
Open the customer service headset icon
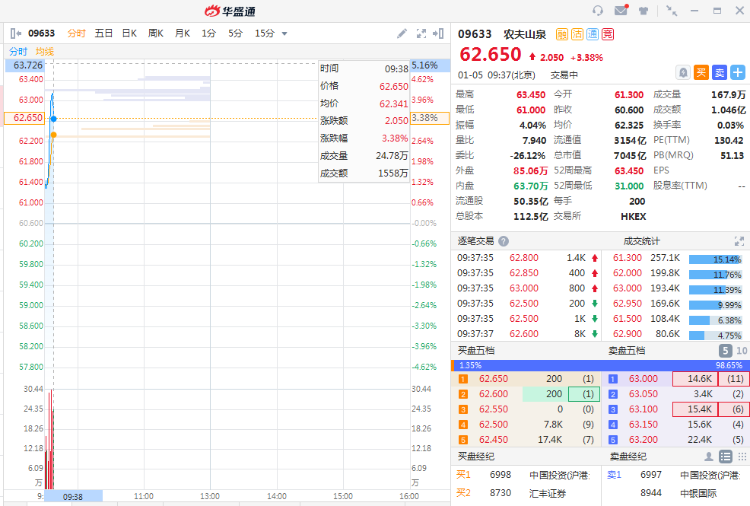598,10
